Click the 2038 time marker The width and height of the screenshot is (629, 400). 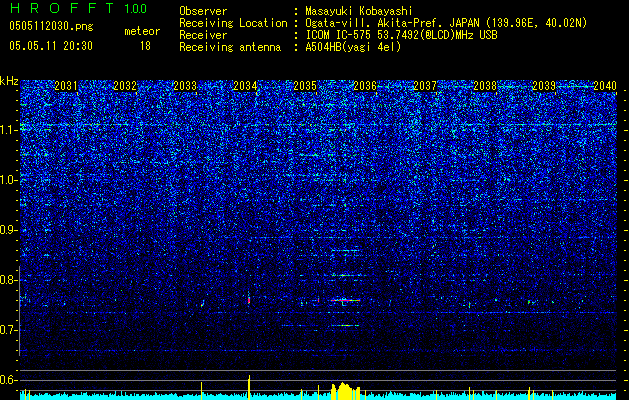[x=485, y=86]
